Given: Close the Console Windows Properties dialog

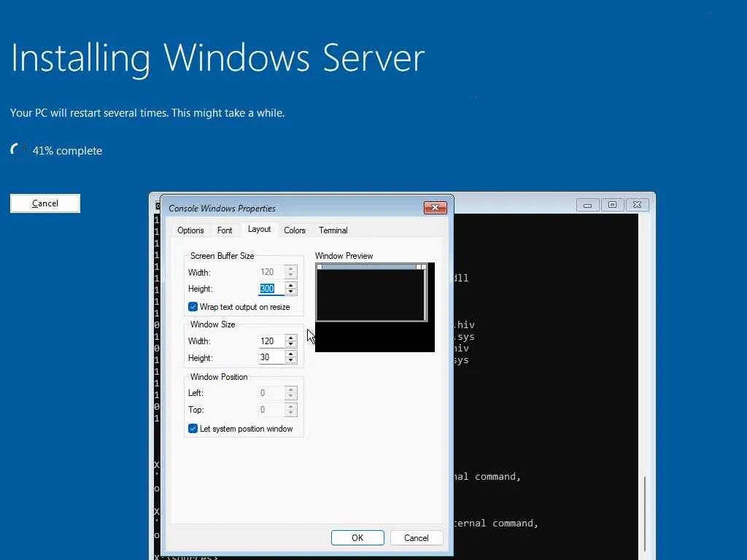Looking at the screenshot, I should [435, 208].
